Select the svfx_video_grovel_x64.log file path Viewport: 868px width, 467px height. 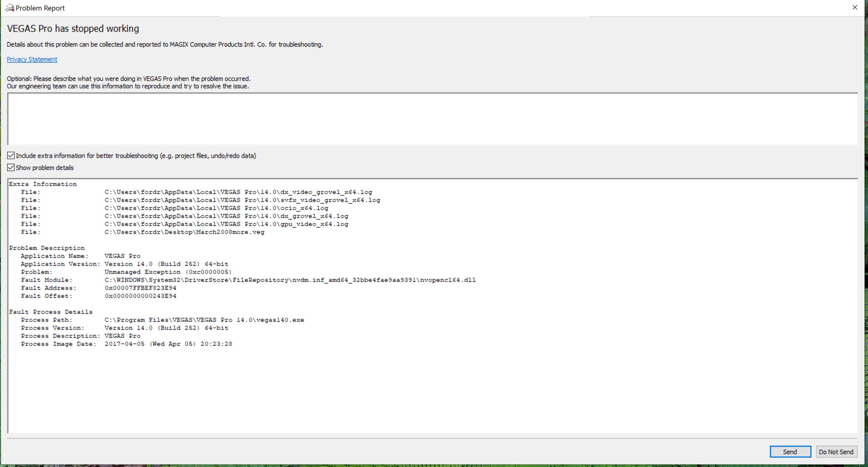coord(242,200)
